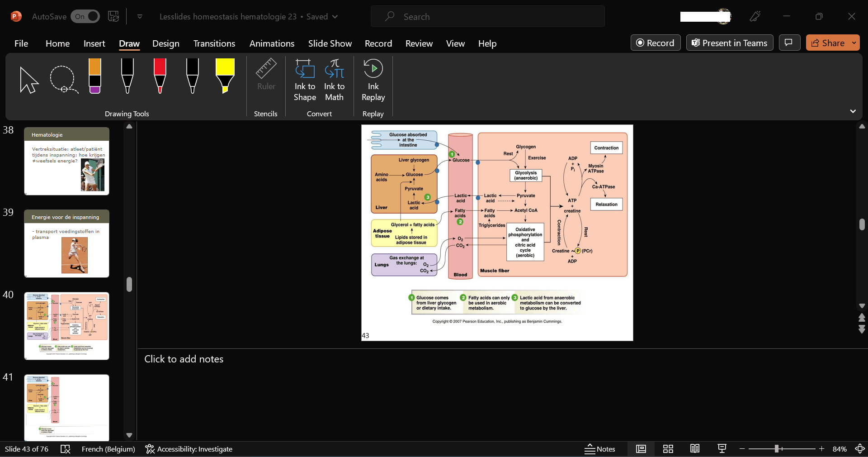Select the yellow highlighter
This screenshot has width=868, height=457.
(225, 76)
